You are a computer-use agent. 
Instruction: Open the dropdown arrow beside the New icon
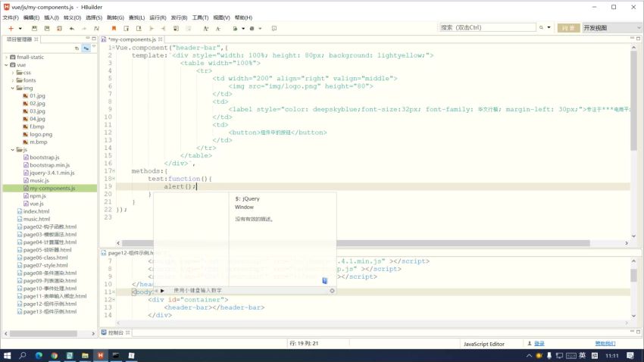(x=20, y=29)
